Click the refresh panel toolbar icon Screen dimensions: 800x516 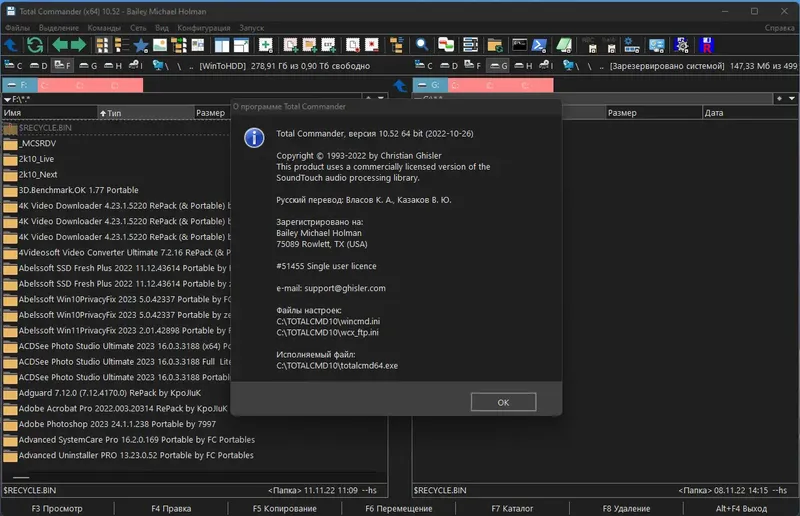tap(35, 45)
